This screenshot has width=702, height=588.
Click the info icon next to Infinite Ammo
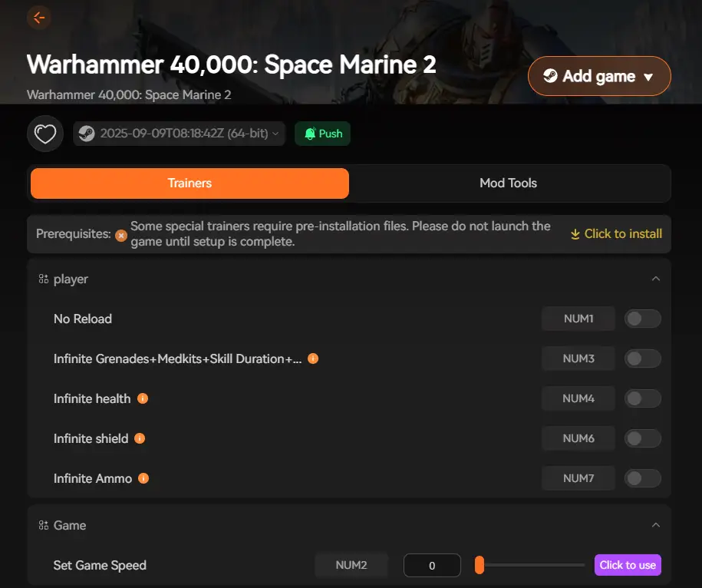(143, 478)
